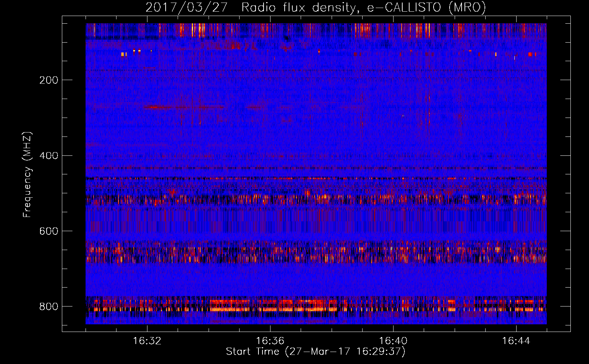
Task: Select the 16:32 time tick label
Action: (147, 341)
